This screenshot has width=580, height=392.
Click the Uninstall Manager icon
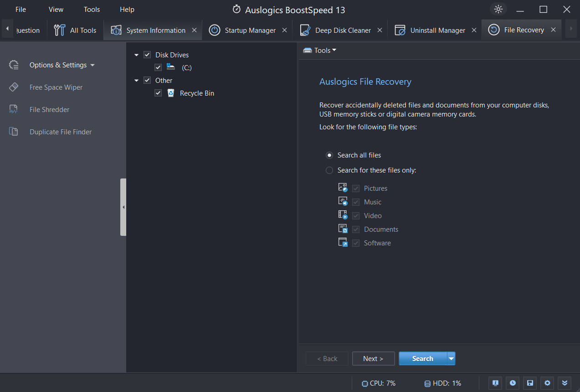tap(400, 30)
